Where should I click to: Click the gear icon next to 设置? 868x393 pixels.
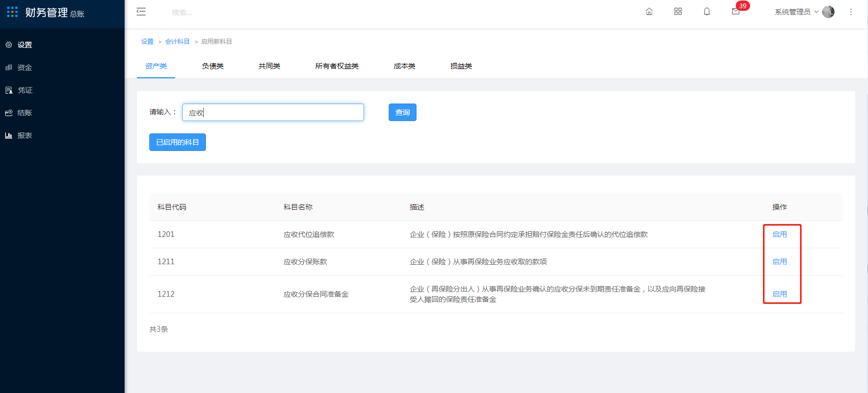coord(9,45)
